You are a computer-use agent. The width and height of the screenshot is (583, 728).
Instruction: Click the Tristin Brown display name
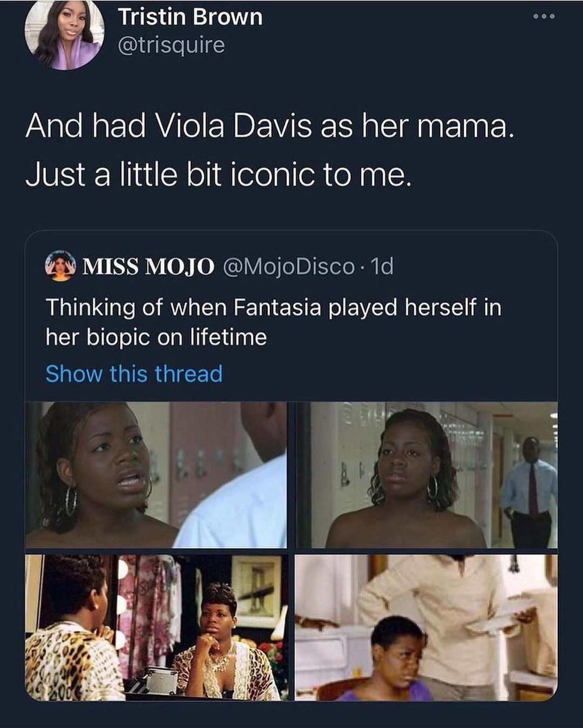click(190, 17)
